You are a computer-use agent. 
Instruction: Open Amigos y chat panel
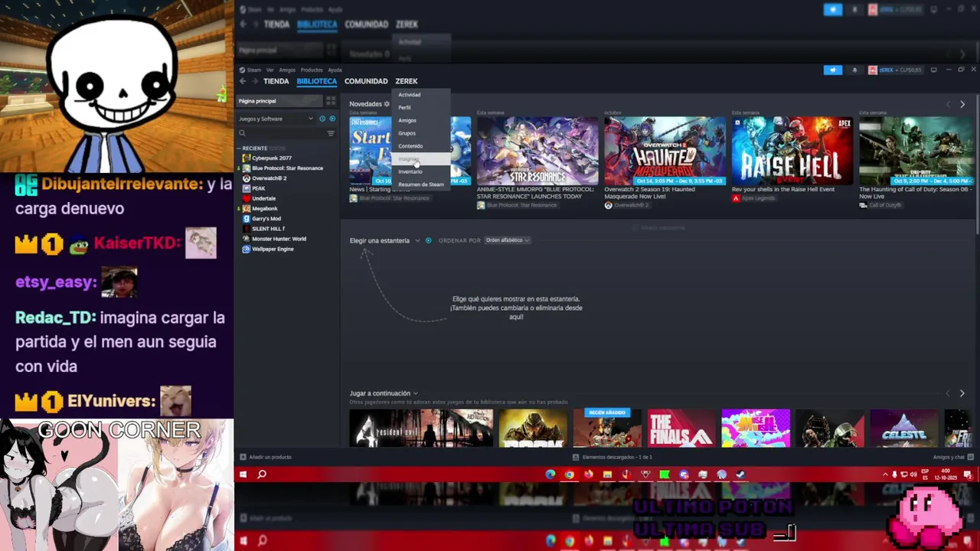pyautogui.click(x=952, y=457)
